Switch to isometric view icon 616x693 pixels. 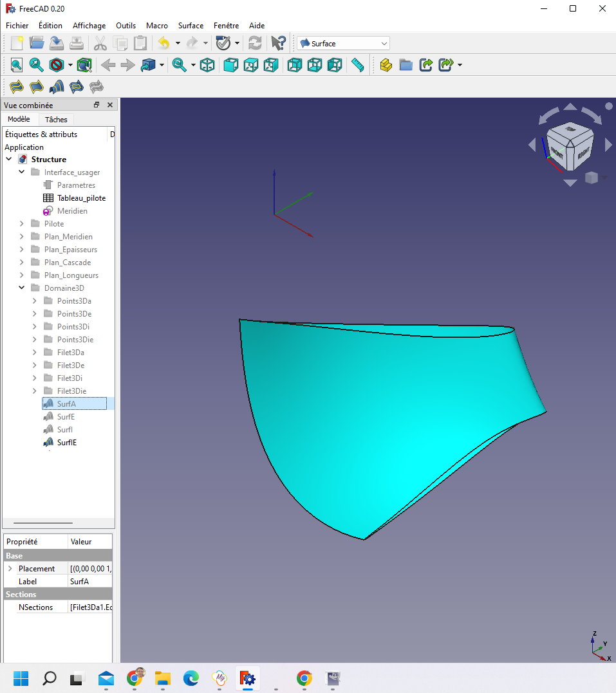(207, 65)
